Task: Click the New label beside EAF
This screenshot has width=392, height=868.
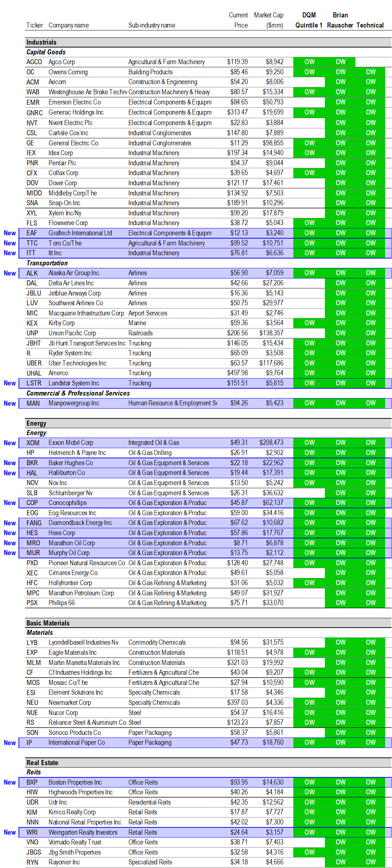Action: coord(10,233)
